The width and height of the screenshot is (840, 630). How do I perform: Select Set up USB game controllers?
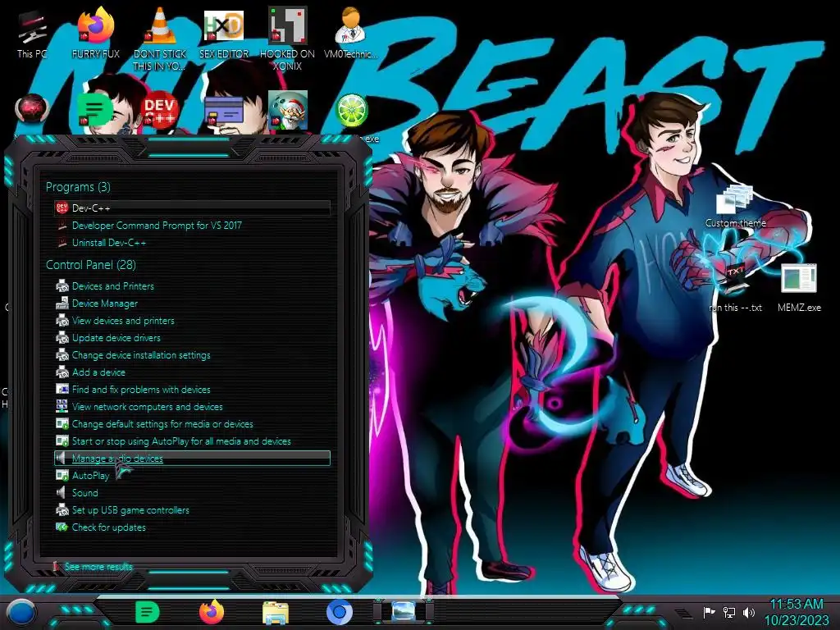(192, 510)
